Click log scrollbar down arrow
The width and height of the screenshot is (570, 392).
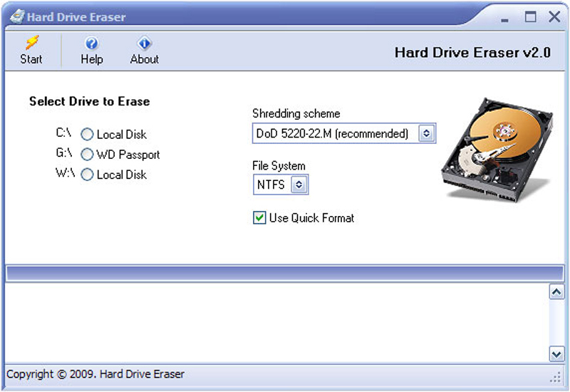coord(556,354)
